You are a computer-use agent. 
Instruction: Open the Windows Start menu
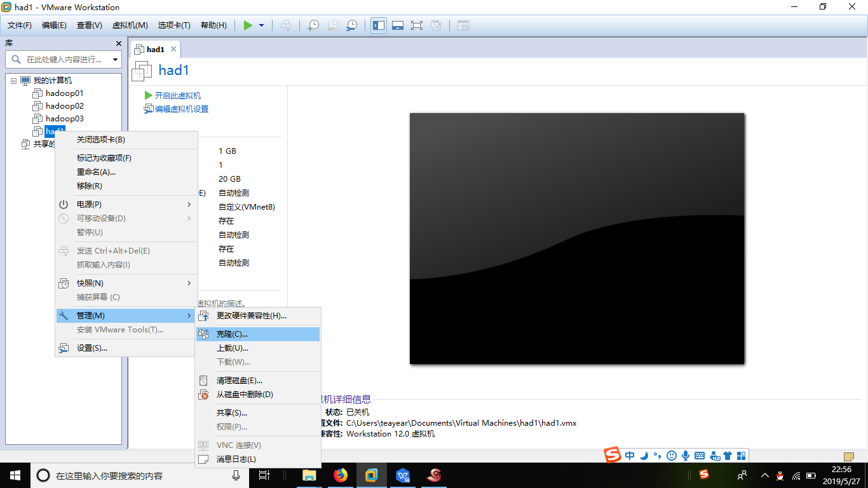tap(15, 475)
